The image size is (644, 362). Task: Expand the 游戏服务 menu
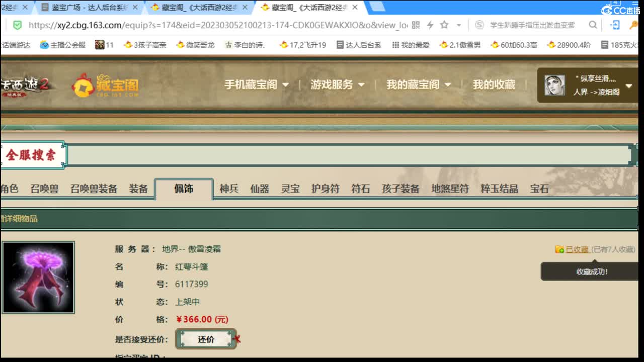pos(338,84)
